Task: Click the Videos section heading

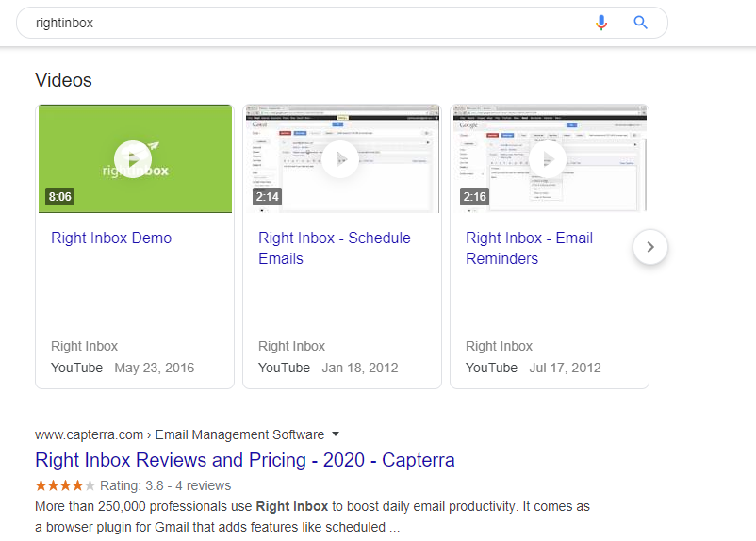Action: click(63, 80)
